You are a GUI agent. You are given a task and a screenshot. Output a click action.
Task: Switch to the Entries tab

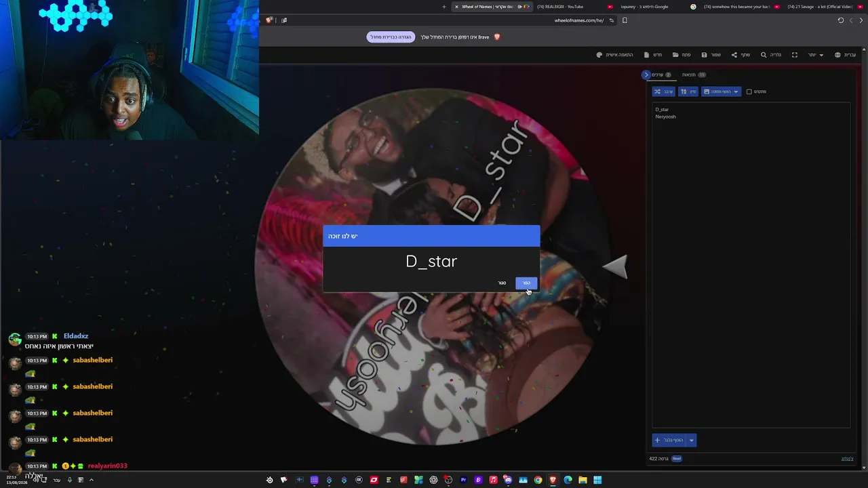click(660, 75)
